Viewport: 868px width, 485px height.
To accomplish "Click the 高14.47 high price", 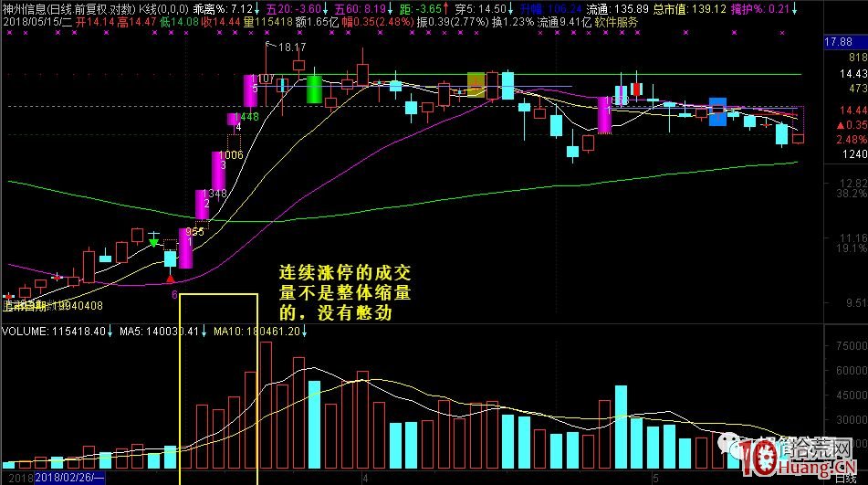I will (x=136, y=22).
